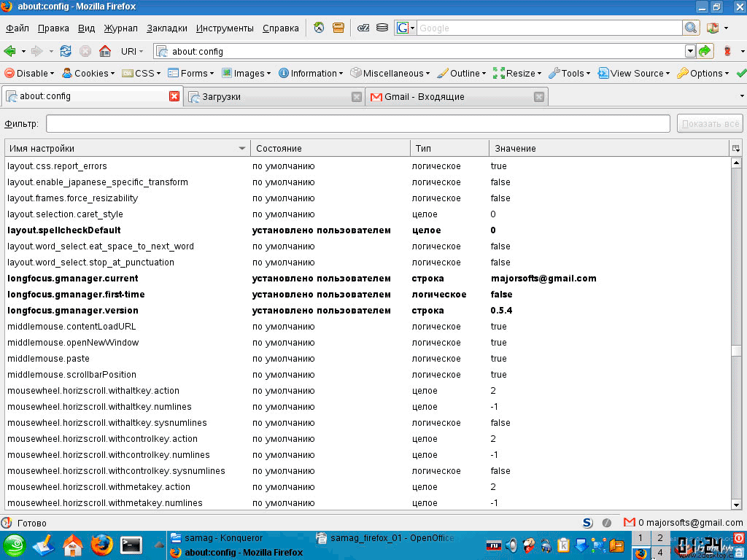Switch to the Gmail - Входящие tab
747x560 pixels.
point(452,96)
